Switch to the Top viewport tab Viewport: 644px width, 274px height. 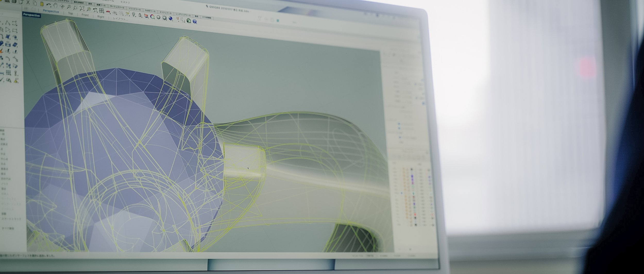coord(70,13)
